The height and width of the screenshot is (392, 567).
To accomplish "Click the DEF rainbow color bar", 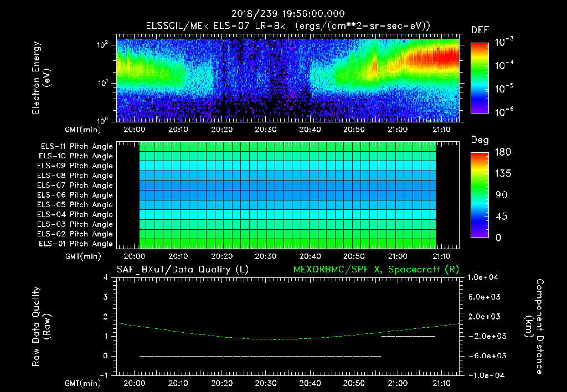I will (x=480, y=78).
